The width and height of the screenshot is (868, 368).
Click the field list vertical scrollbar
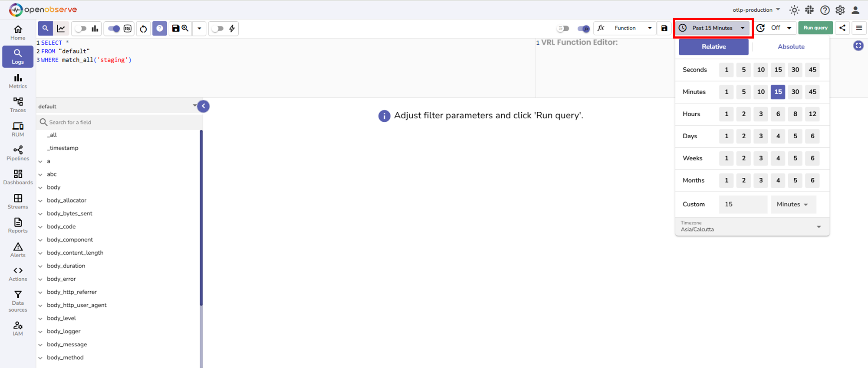click(x=201, y=217)
